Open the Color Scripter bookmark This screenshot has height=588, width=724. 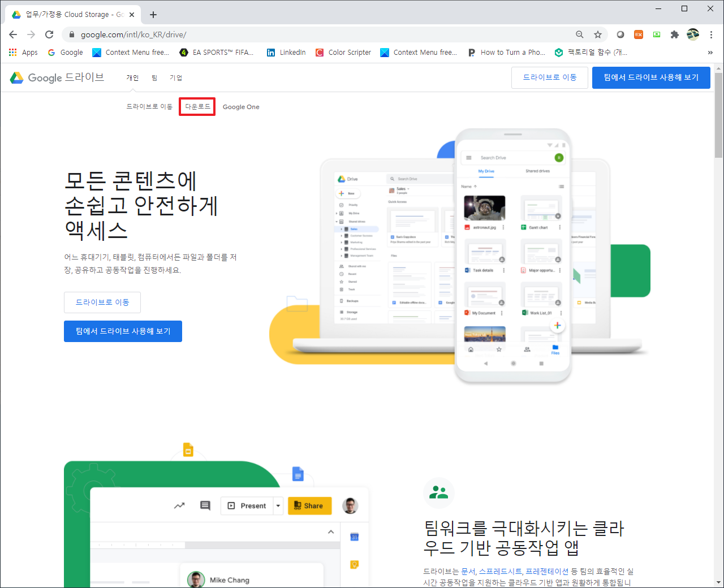pos(343,53)
